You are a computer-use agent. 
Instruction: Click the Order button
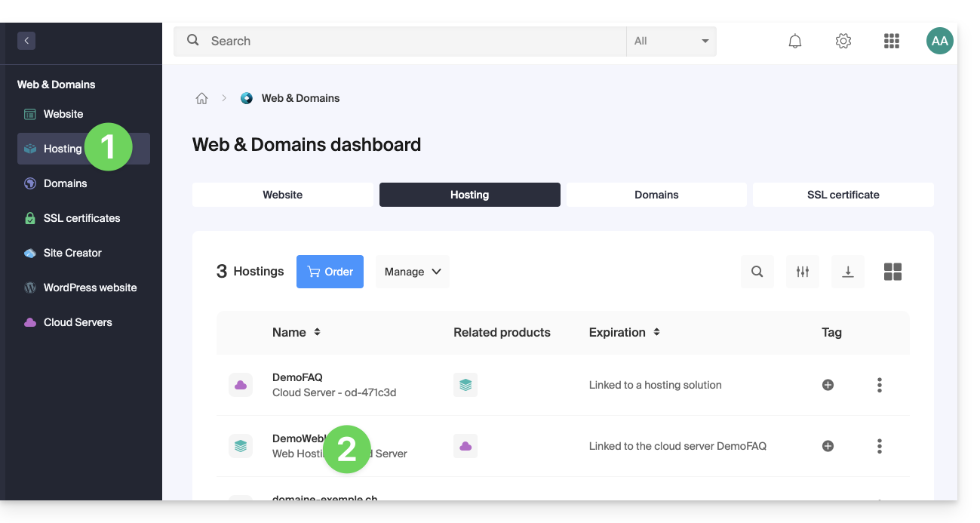point(330,272)
